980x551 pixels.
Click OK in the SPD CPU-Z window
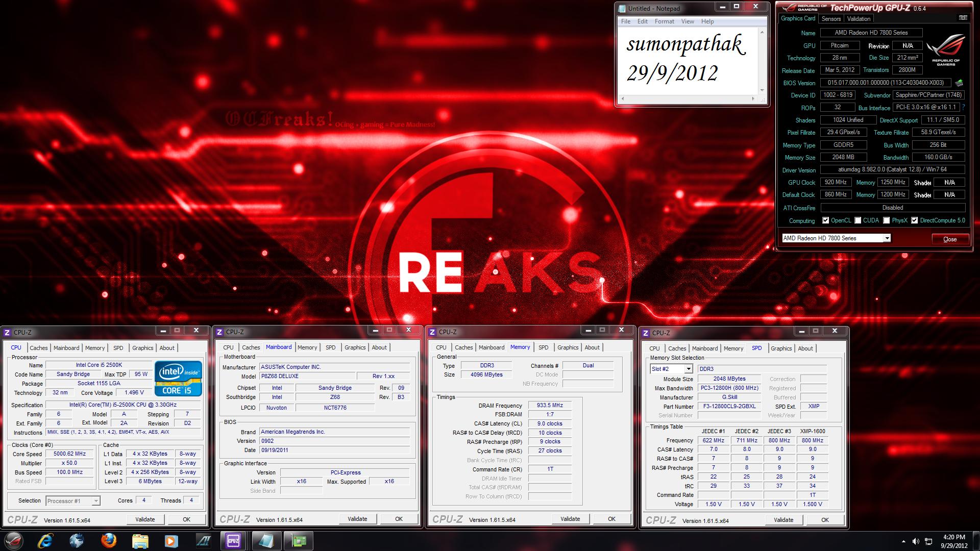(x=825, y=520)
